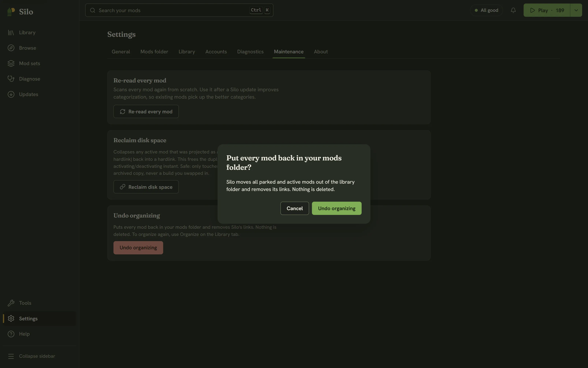The width and height of the screenshot is (588, 368).
Task: Click the Reclaim disk space button
Action: tap(146, 187)
